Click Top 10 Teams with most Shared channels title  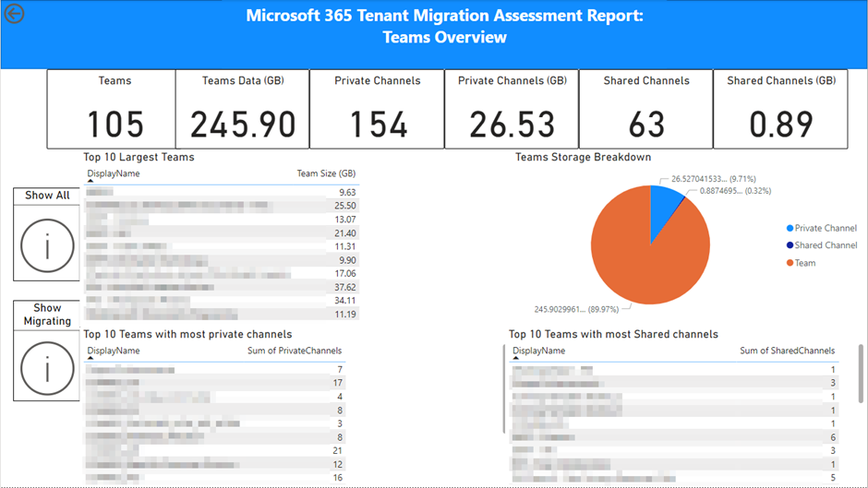click(x=613, y=334)
